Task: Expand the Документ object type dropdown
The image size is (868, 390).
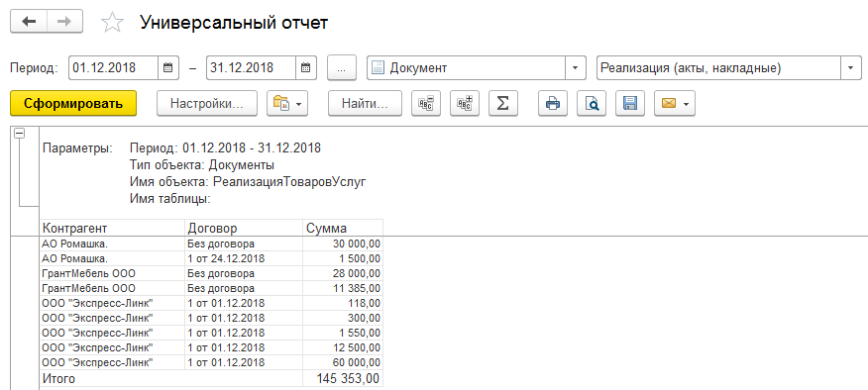Action: click(x=575, y=68)
